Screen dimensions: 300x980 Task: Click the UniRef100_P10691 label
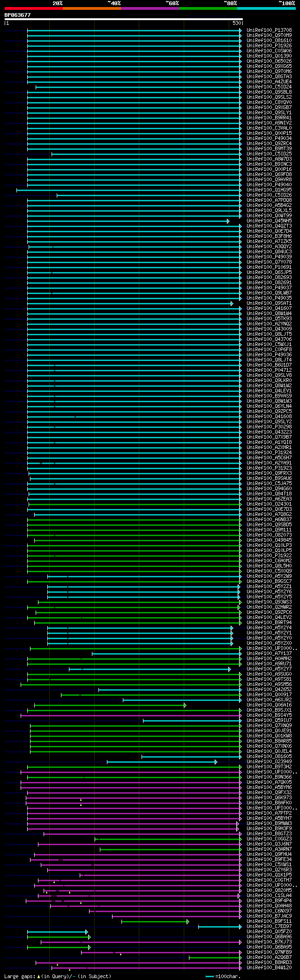click(269, 267)
